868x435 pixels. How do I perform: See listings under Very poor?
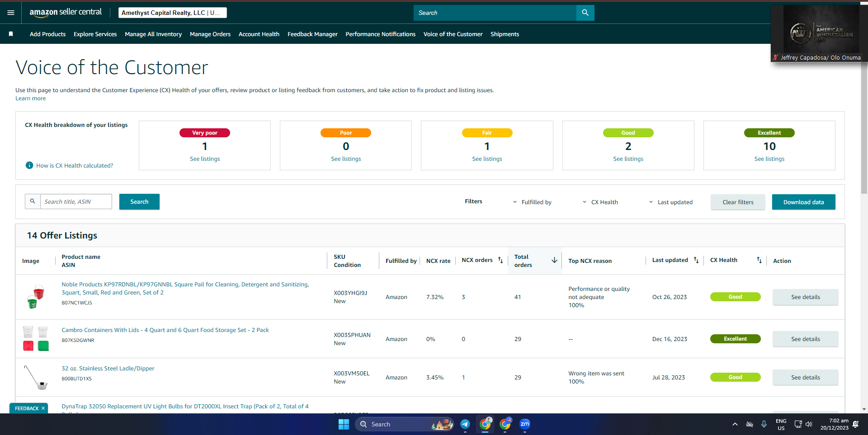tap(205, 159)
